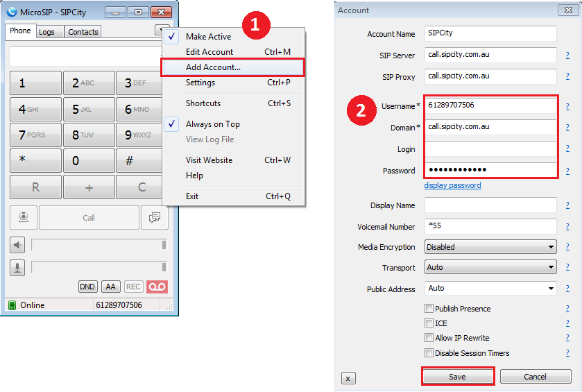Image resolution: width=582 pixels, height=392 pixels.
Task: Click the phone number entry field
Action: (x=86, y=56)
